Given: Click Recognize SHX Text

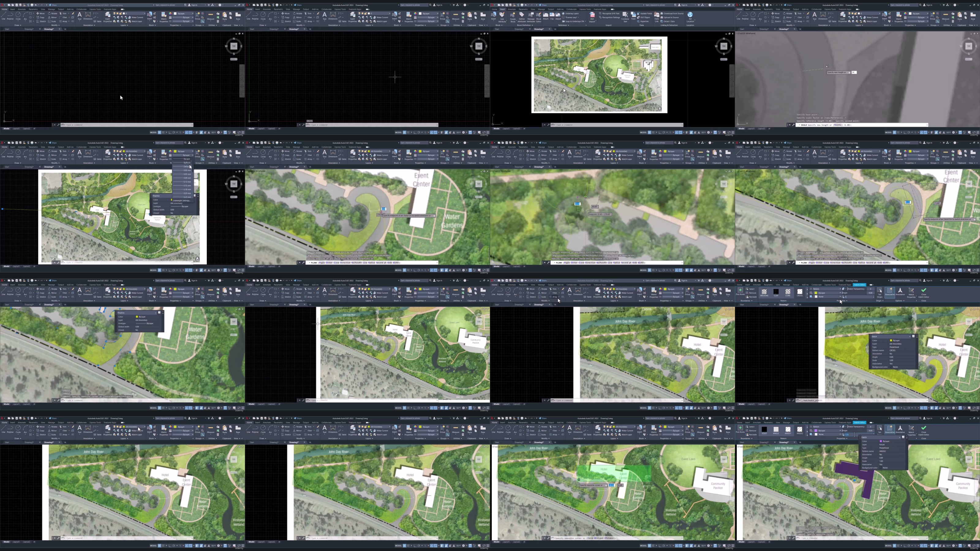Looking at the screenshot, I should 611,13.
